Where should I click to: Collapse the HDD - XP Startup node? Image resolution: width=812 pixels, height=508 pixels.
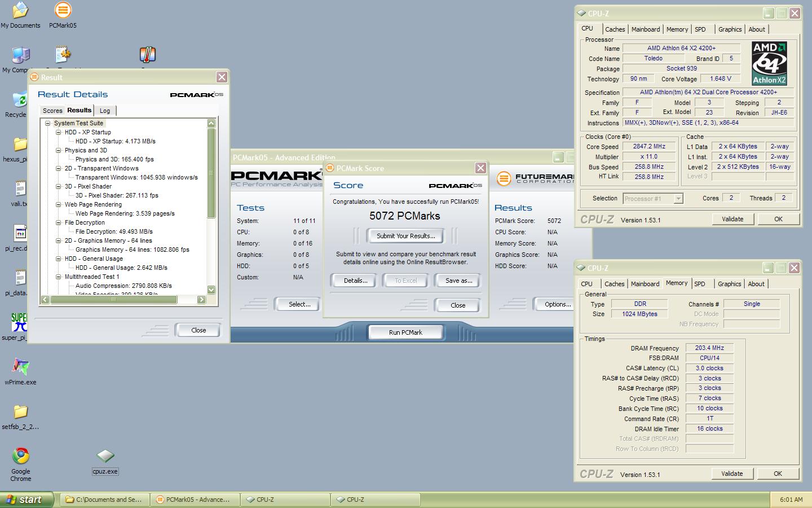tap(59, 132)
